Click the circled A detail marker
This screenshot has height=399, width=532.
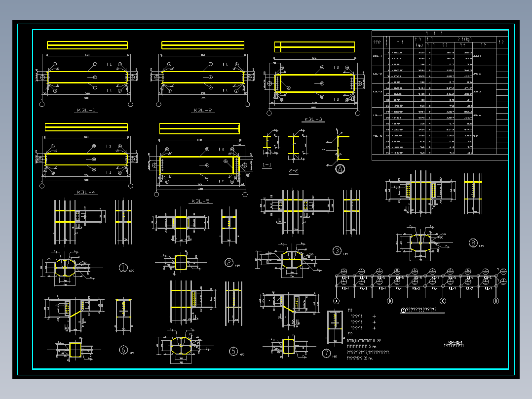[x=341, y=169]
